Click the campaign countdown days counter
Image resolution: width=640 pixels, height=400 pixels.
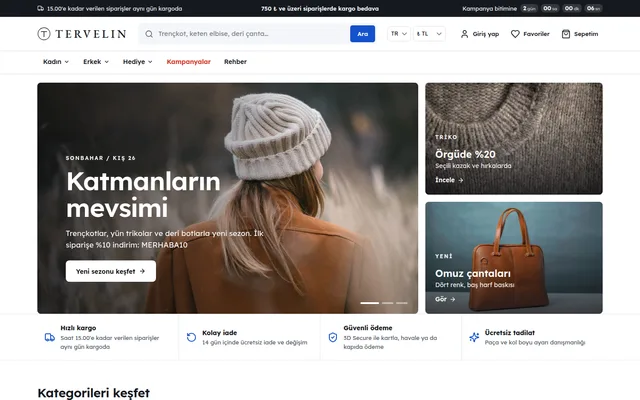529,9
